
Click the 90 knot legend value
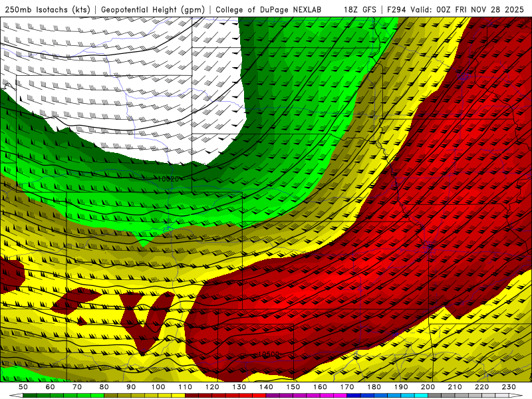click(x=131, y=387)
